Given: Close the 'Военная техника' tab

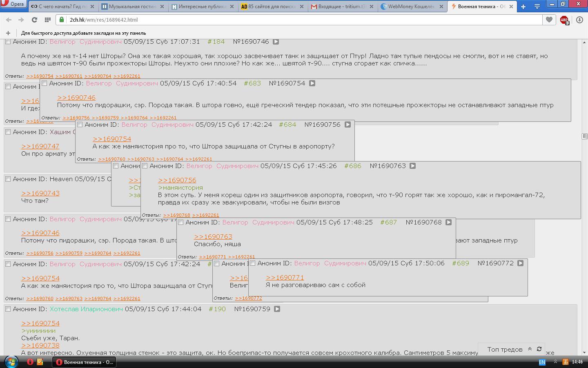Looking at the screenshot, I should tap(512, 7).
